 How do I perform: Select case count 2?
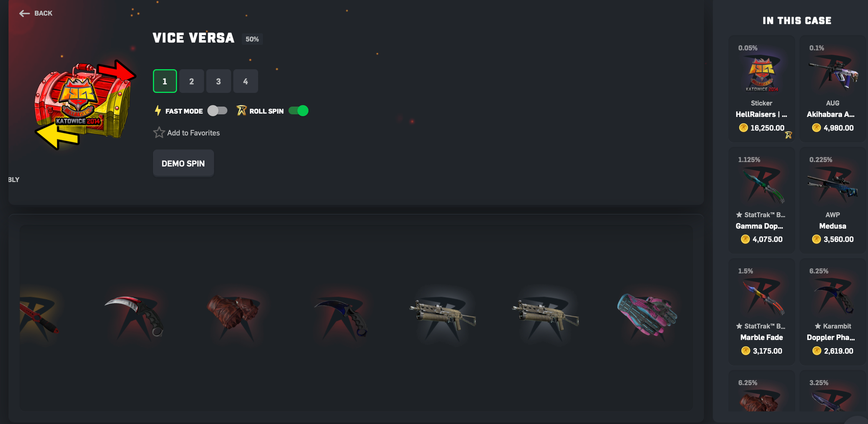pos(191,81)
